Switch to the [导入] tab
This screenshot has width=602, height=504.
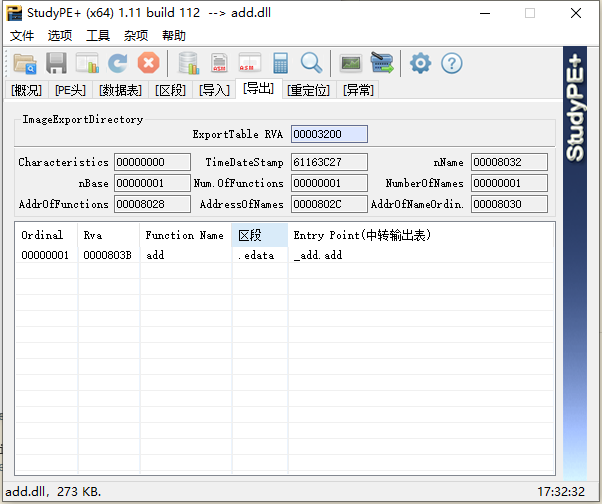(x=214, y=90)
